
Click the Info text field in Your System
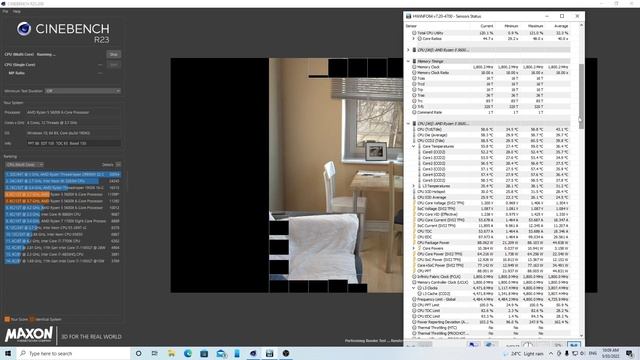(73, 143)
